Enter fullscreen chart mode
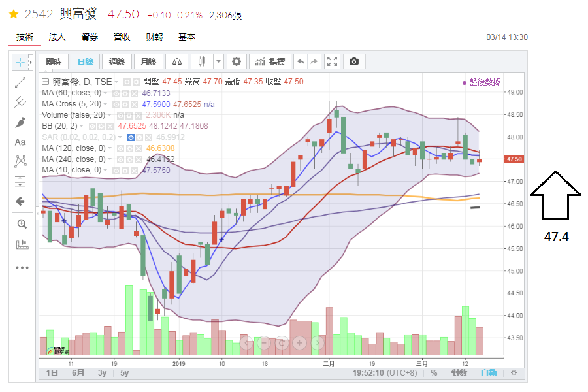Viewport: 588px width, 392px height. click(x=332, y=61)
